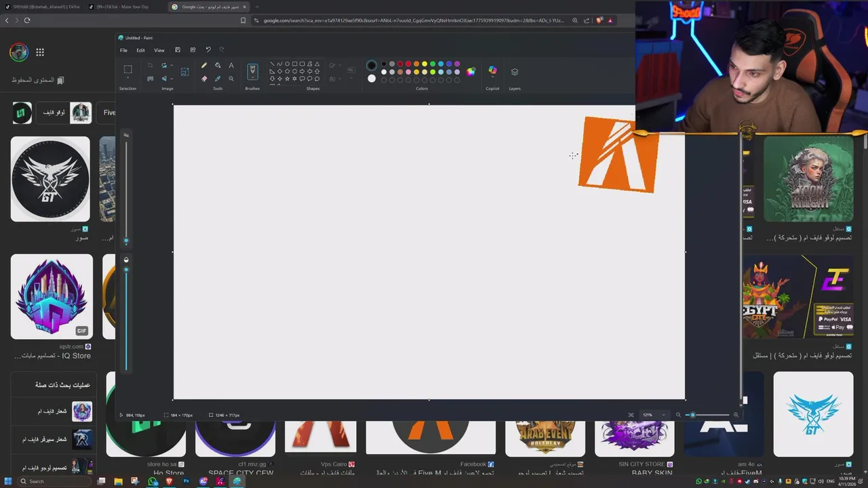This screenshot has width=868, height=488.
Task: Open the Edit colors wheel
Action: pyautogui.click(x=471, y=72)
